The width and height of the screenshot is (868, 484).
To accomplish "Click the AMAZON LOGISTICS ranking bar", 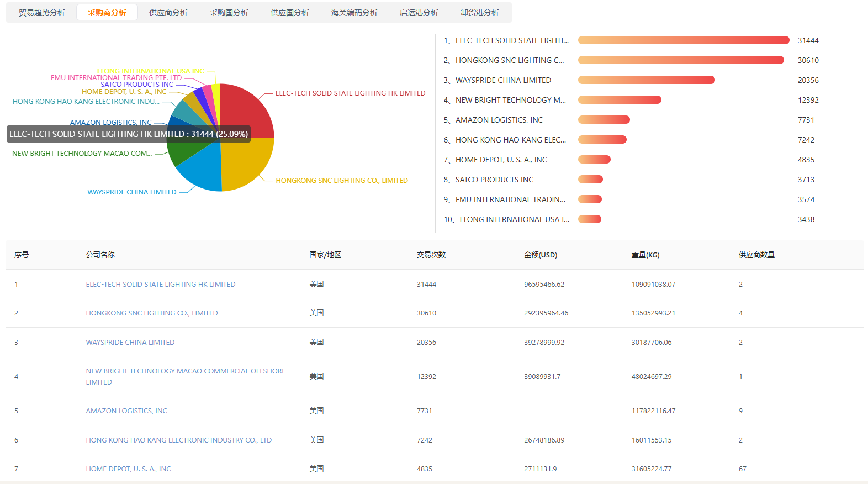I will pos(604,120).
